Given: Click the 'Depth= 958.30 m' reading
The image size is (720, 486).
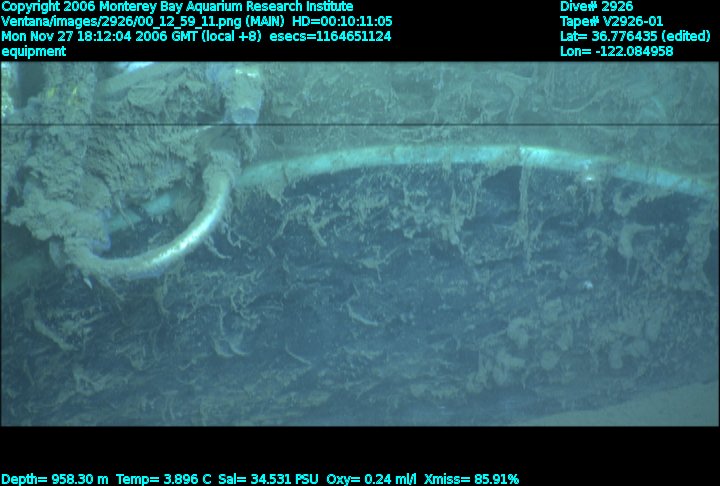Looking at the screenshot, I should (x=55, y=479).
